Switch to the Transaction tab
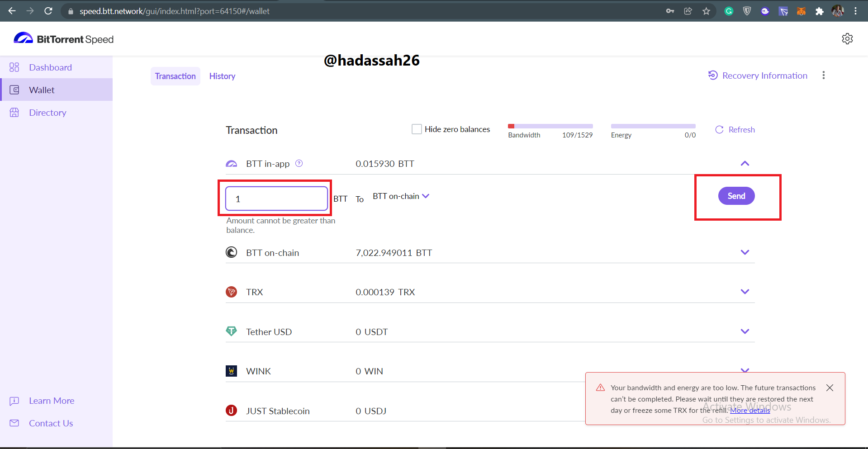 [175, 76]
